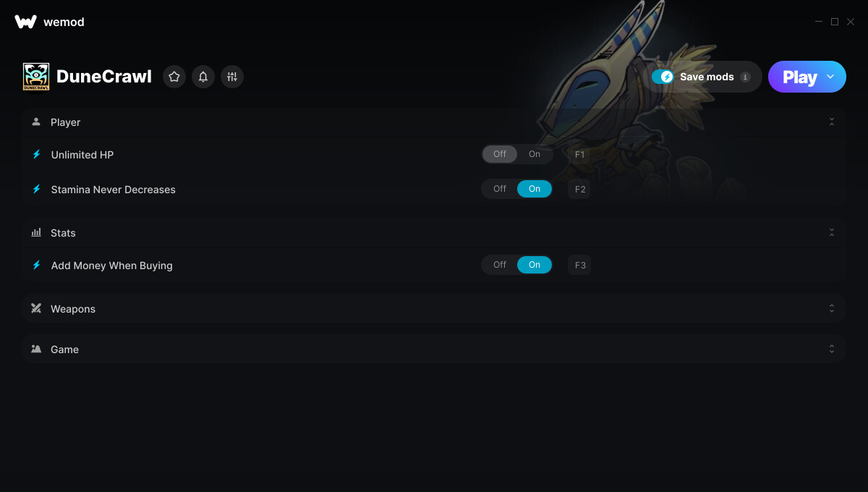Viewport: 868px width, 492px height.
Task: Click the favorite star icon next to DuneCrawl
Action: [x=174, y=77]
